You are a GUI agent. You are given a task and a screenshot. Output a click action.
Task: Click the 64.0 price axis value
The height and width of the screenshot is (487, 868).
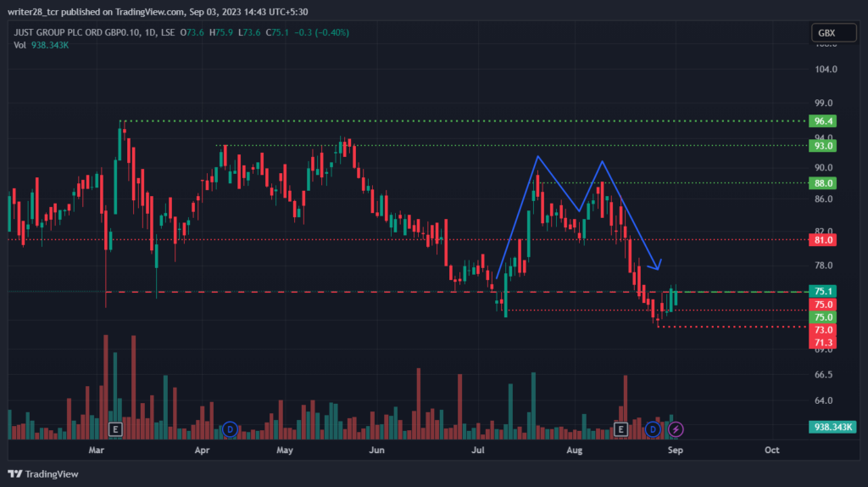coord(824,400)
